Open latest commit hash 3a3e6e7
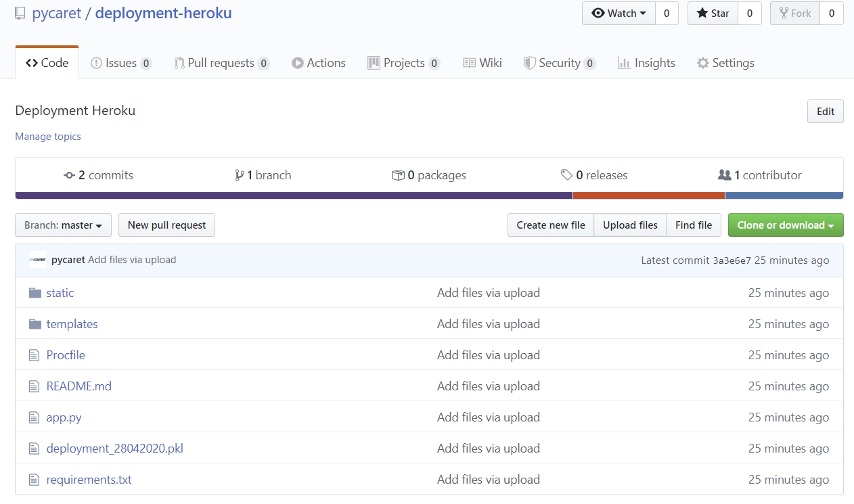The image size is (854, 504). (x=732, y=260)
